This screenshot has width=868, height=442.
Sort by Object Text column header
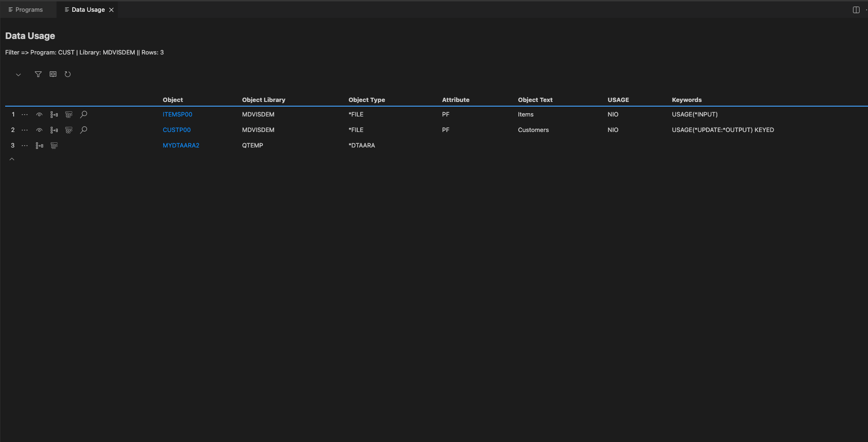535,100
